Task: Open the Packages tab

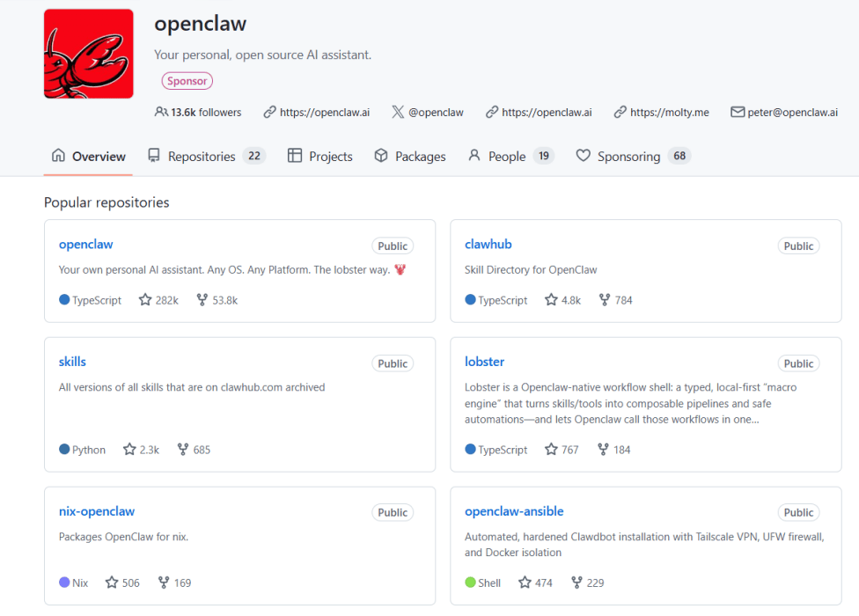Action: coord(410,157)
